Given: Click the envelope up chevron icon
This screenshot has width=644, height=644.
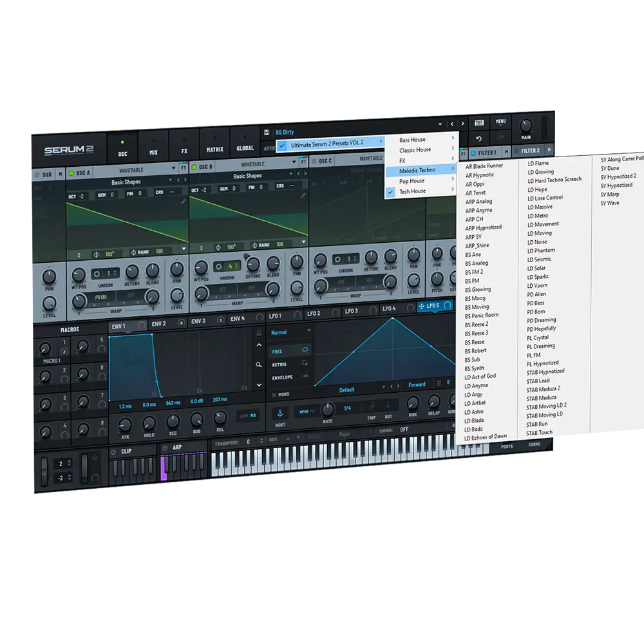Looking at the screenshot, I should 259,345.
